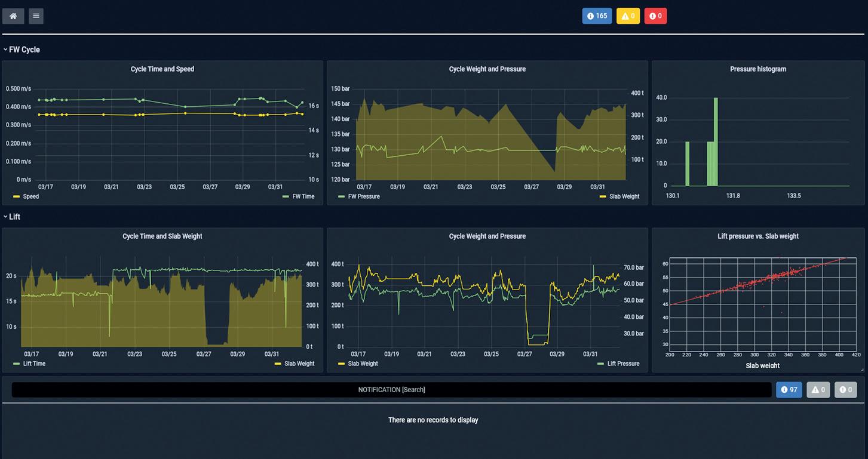Toggle the Speed series legend

coord(26,196)
